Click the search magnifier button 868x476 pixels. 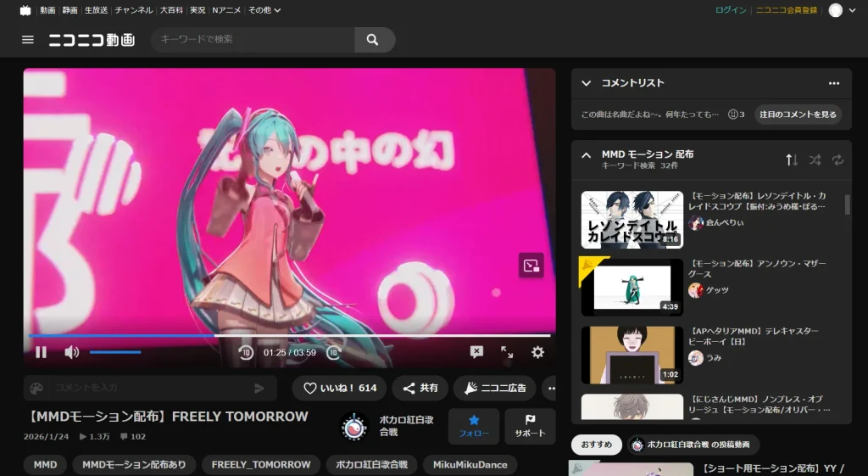tap(373, 40)
